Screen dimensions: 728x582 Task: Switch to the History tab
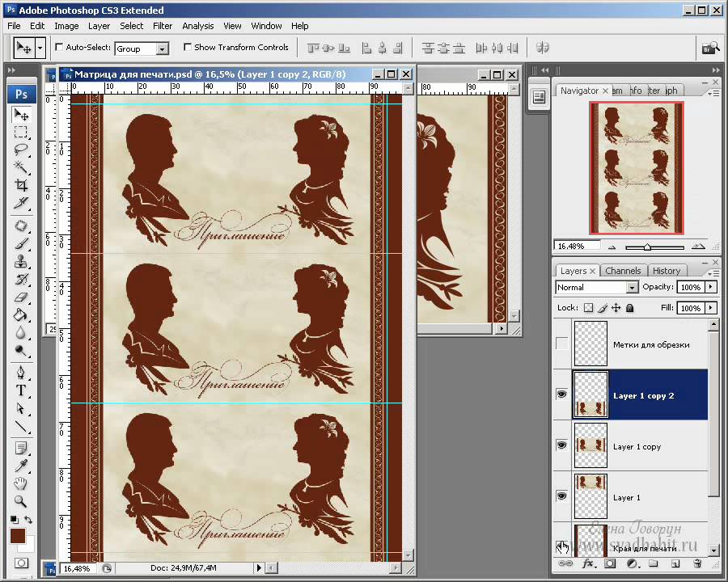point(667,271)
